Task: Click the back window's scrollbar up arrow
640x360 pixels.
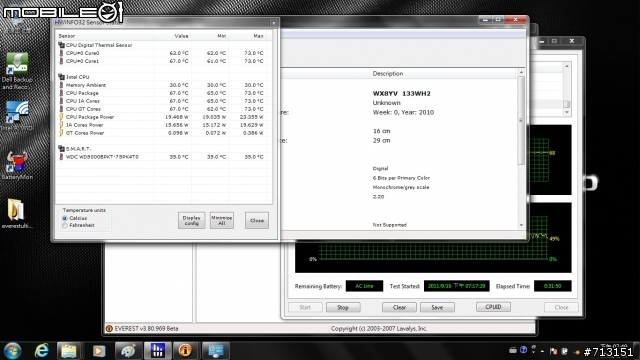Action: coord(567,66)
